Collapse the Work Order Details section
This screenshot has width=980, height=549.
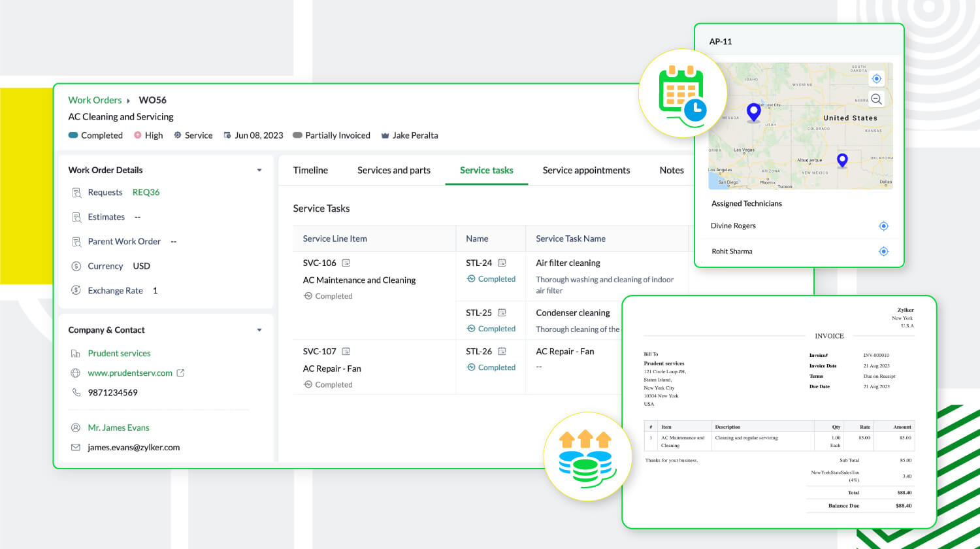click(259, 169)
